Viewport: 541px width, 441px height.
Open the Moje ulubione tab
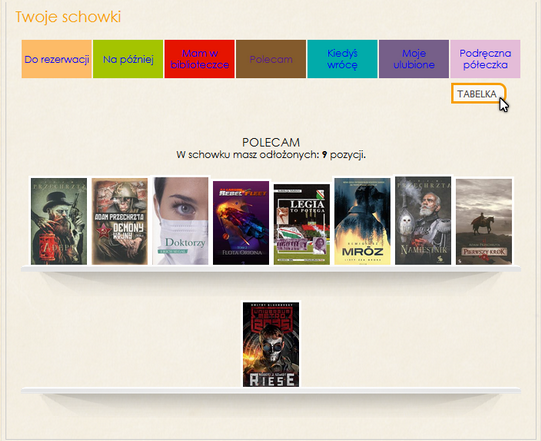(414, 59)
